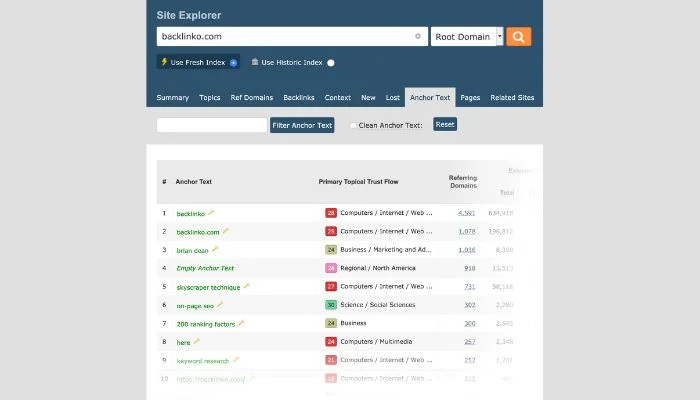Enable the Clean Anchor Text checkbox
The width and height of the screenshot is (700, 400).
click(x=353, y=125)
